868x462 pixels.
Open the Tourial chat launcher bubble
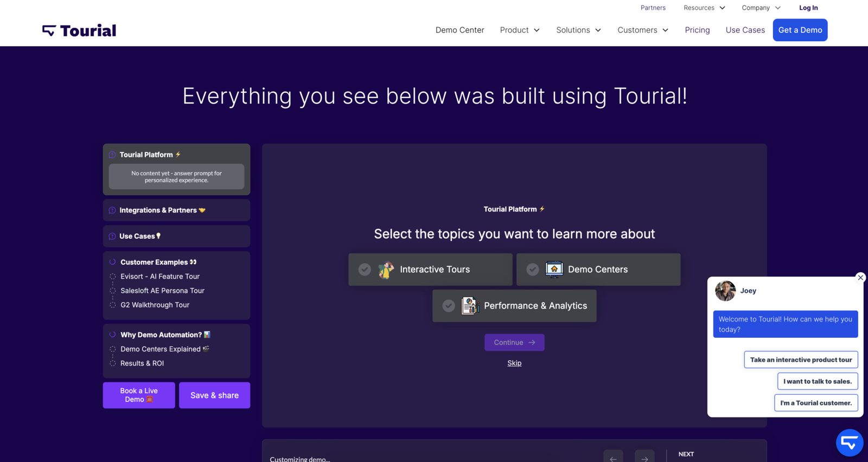click(x=850, y=442)
